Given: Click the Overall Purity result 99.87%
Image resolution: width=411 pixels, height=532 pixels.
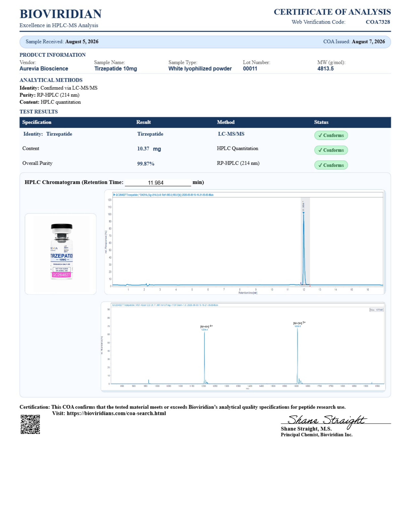Looking at the screenshot, I should click(x=146, y=164).
